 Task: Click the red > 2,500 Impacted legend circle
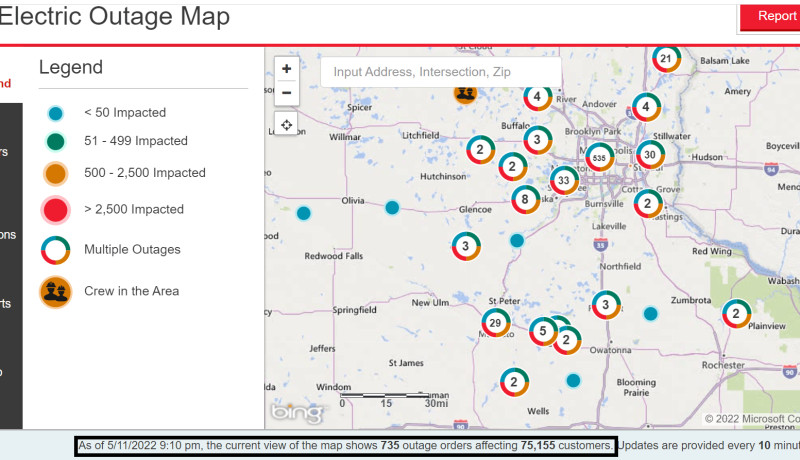coord(56,210)
